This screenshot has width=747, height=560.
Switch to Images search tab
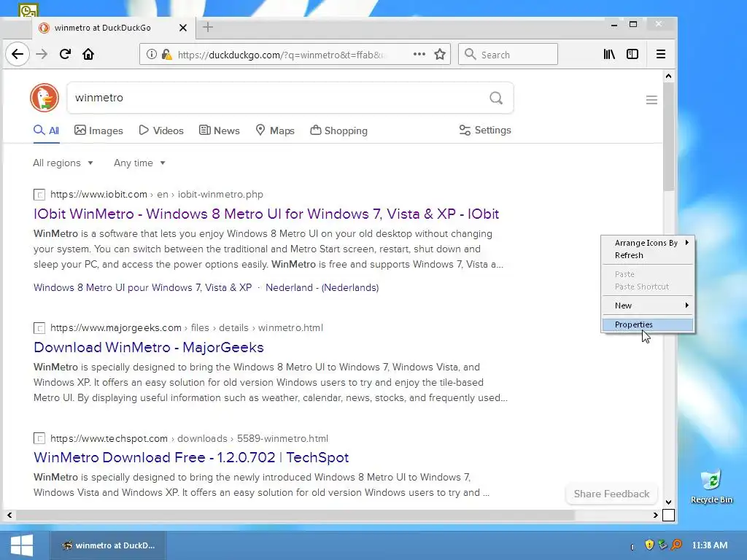(x=98, y=131)
